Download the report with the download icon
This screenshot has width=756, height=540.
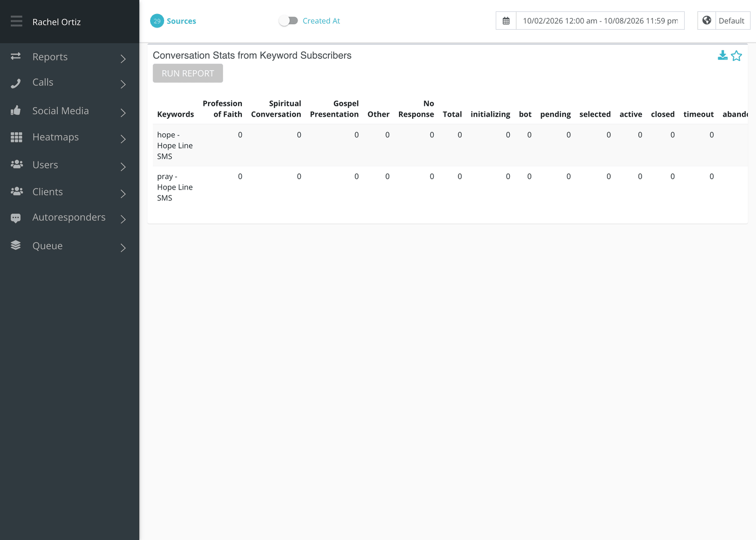(x=723, y=56)
